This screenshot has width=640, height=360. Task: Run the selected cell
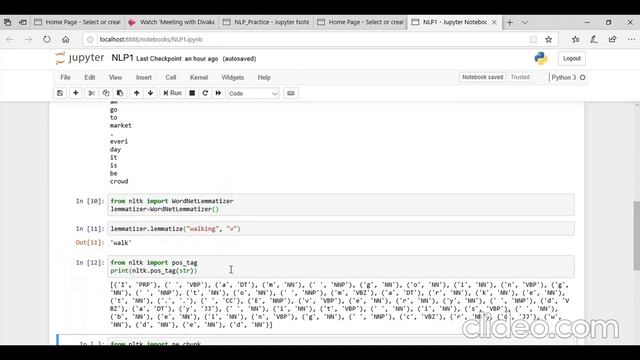(x=172, y=93)
